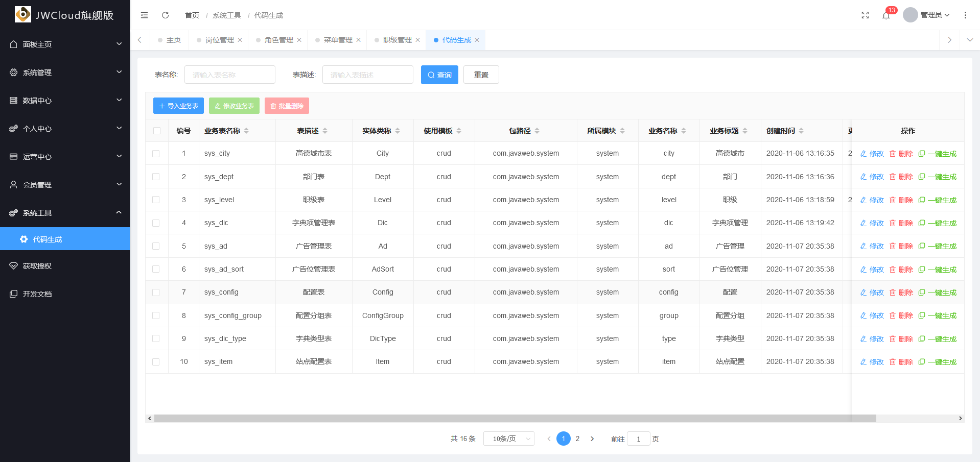
Task: Check the sys_city row checkbox
Action: click(x=156, y=154)
